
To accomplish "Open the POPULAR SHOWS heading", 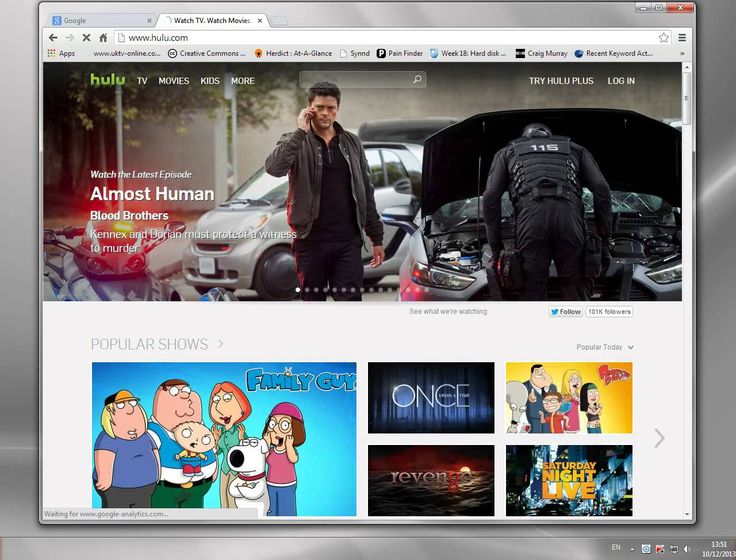I will point(149,344).
